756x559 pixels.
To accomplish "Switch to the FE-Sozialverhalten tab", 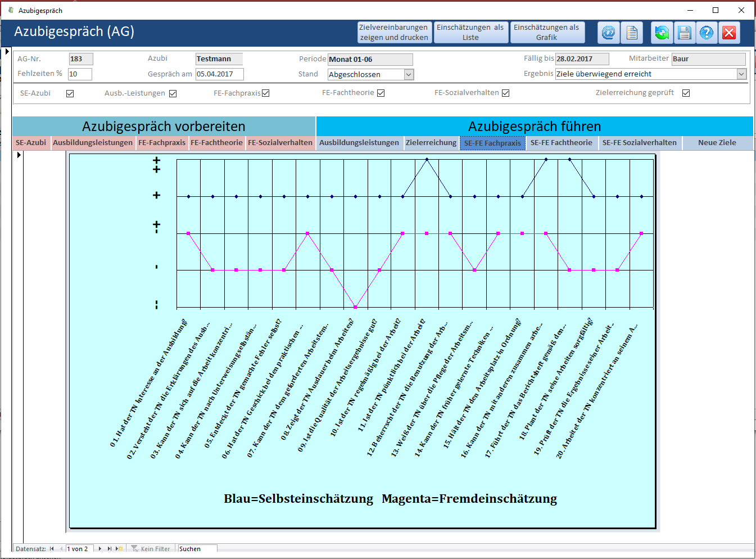I will pyautogui.click(x=280, y=143).
